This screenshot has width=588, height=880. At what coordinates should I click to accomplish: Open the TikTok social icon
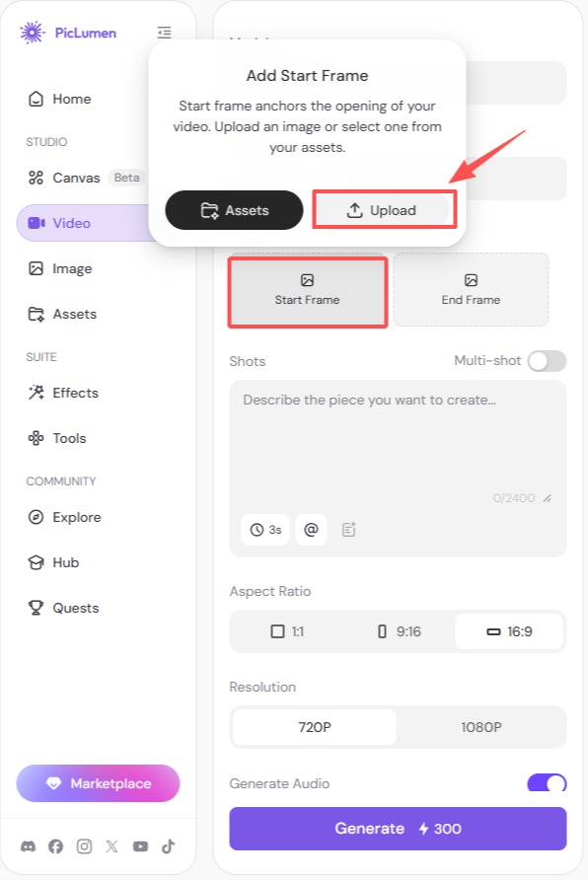pyautogui.click(x=169, y=845)
